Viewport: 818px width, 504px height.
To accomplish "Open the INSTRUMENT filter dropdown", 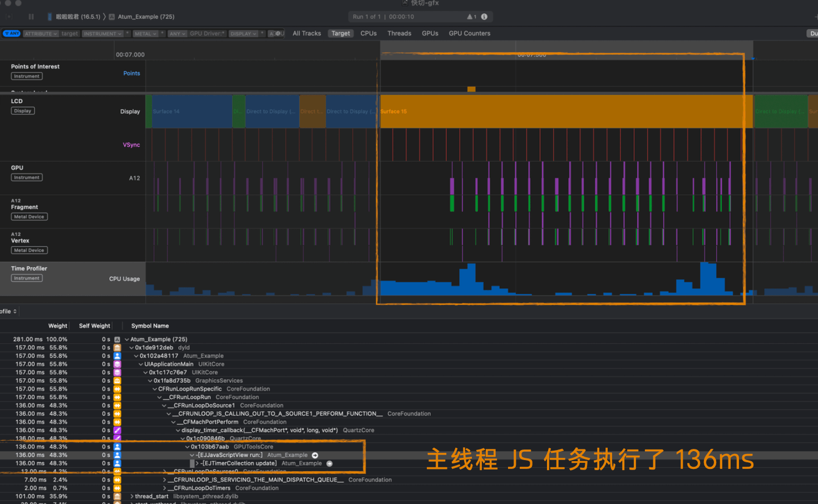I will [102, 33].
